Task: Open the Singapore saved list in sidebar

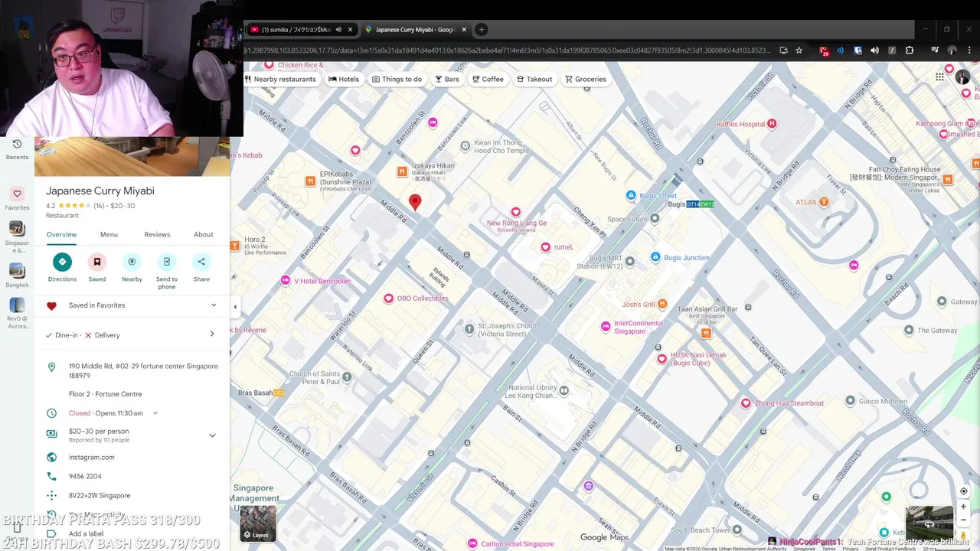Action: 17,236
